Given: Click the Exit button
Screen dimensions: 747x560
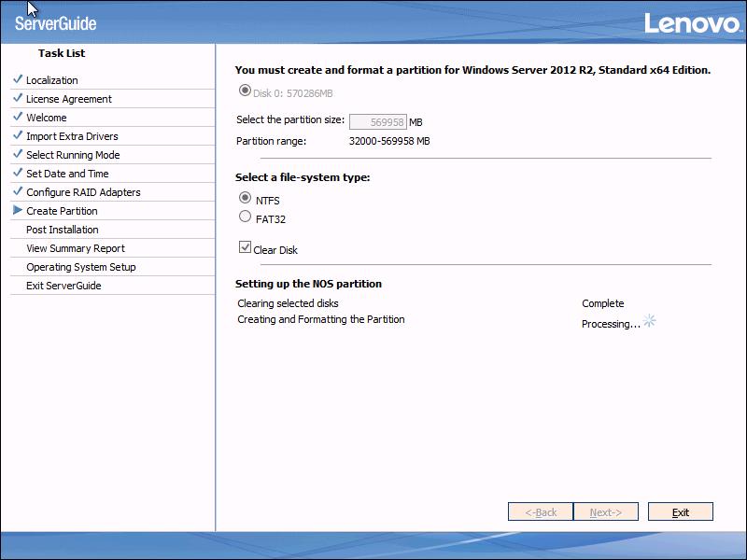Looking at the screenshot, I should pos(681,511).
